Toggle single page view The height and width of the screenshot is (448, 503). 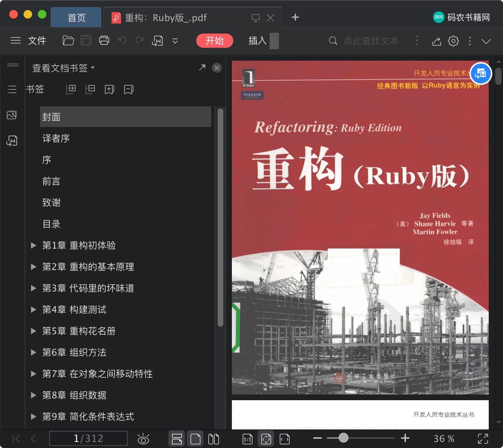click(x=195, y=439)
